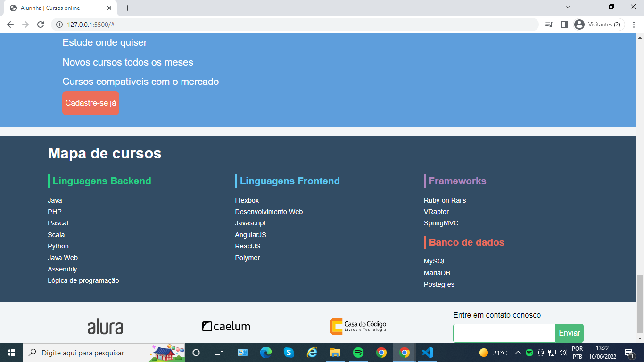
Task: Click the green Enviar button
Action: [570, 333]
